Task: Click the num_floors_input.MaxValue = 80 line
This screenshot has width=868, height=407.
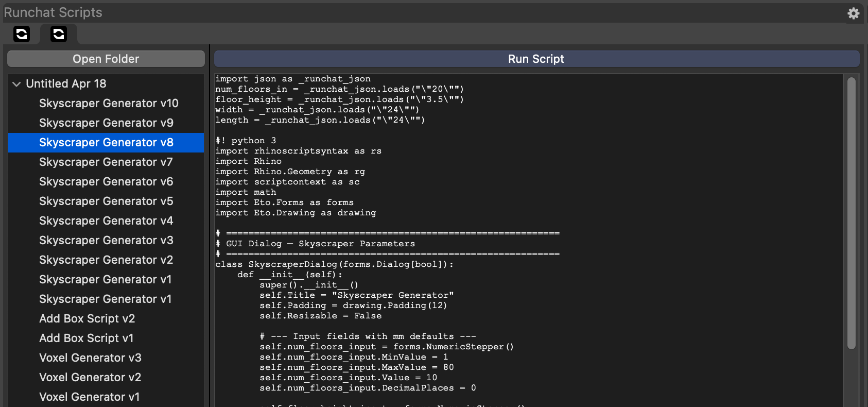Action: pyautogui.click(x=357, y=367)
